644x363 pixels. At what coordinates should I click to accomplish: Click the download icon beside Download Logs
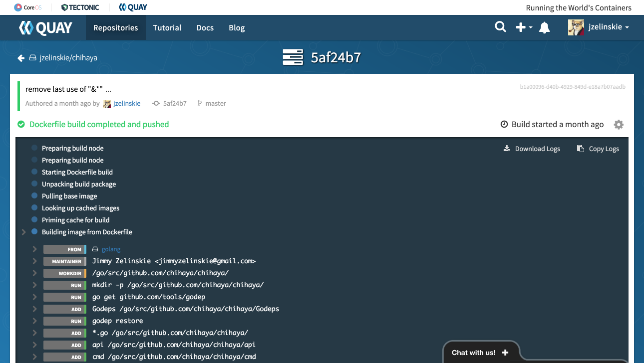(x=507, y=148)
